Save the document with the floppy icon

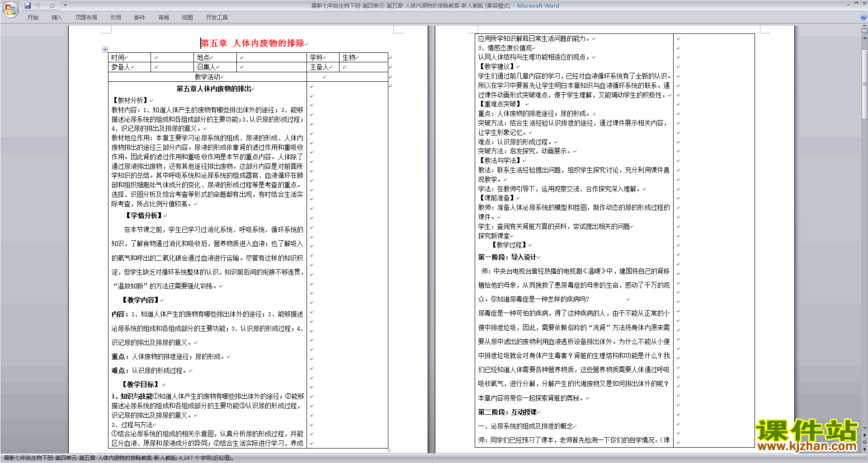(28, 5)
